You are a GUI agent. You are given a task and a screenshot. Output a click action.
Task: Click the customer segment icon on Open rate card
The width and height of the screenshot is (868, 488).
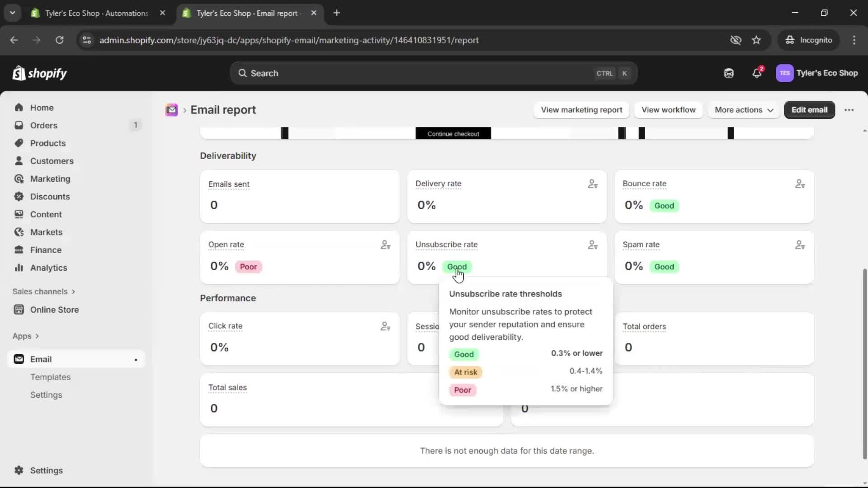click(x=385, y=244)
